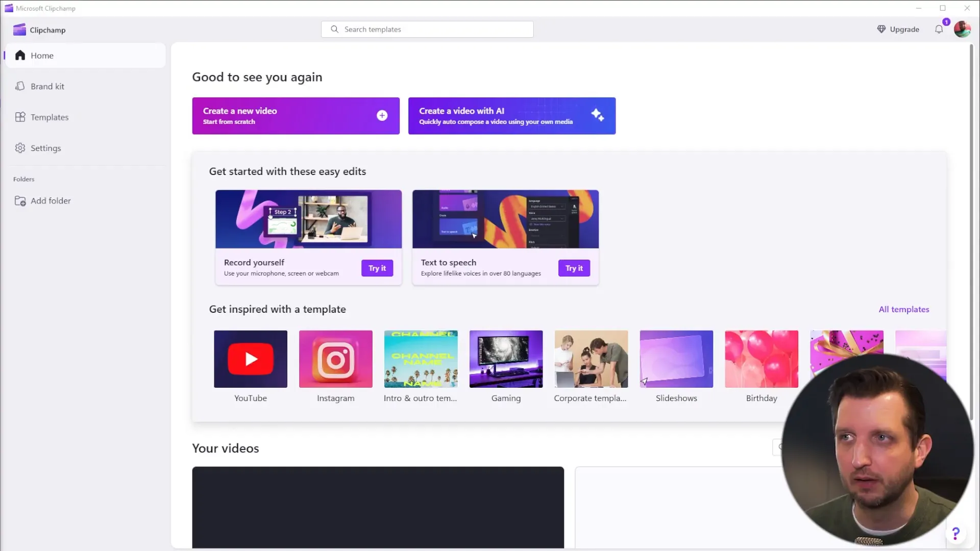Click the vertical page scrollbar

click(971, 232)
